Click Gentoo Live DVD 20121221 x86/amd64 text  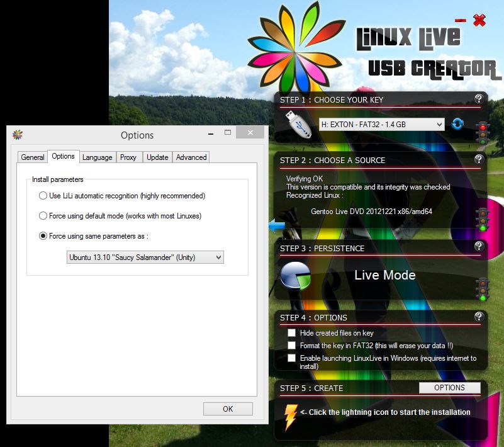pyautogui.click(x=372, y=212)
